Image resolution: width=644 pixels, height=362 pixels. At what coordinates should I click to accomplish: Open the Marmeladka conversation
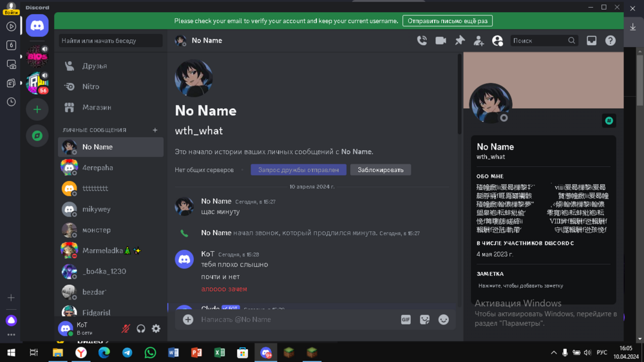coord(111,250)
